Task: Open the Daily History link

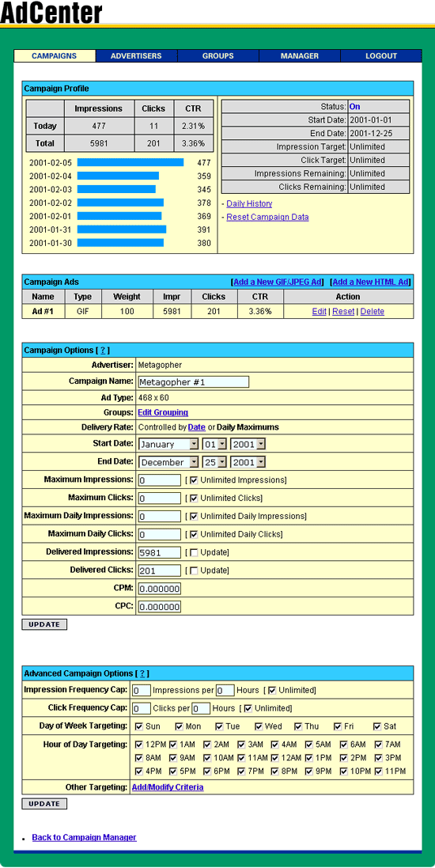Action: click(249, 203)
